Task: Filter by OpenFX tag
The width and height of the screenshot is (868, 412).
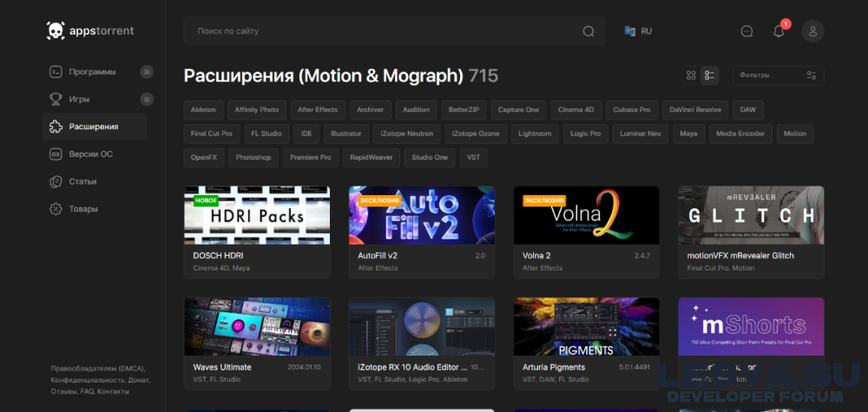Action: [x=204, y=158]
